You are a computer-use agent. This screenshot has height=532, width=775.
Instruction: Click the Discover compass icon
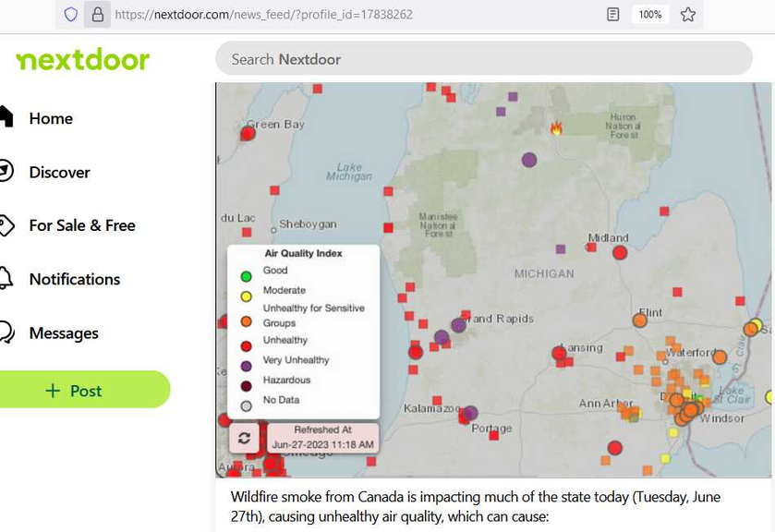point(6,171)
